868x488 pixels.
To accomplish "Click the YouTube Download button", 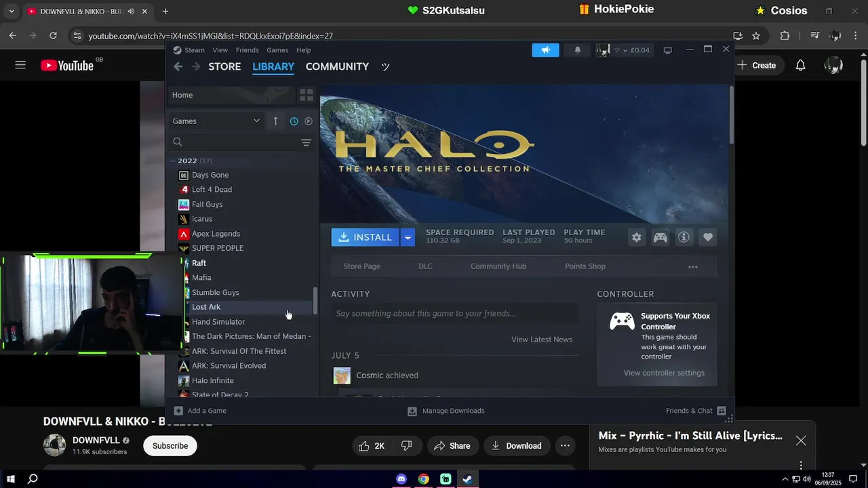I will coord(517,446).
